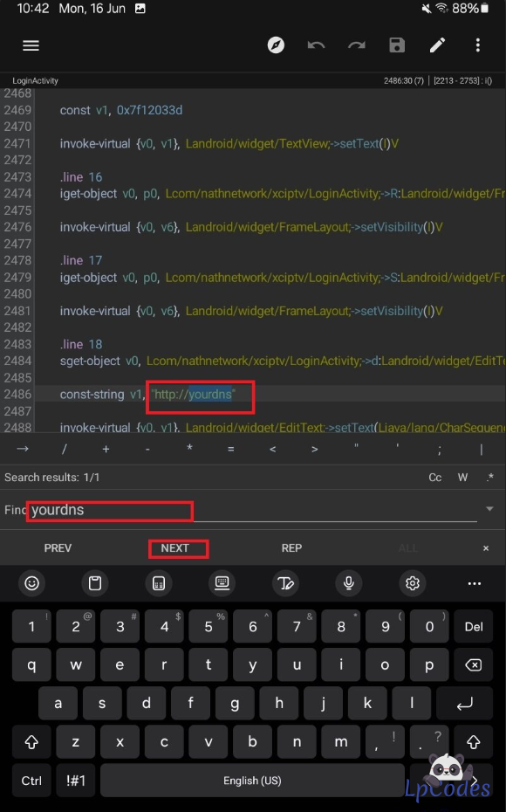Go to next match with NEXT
This screenshot has height=812, width=506.
[x=174, y=548]
